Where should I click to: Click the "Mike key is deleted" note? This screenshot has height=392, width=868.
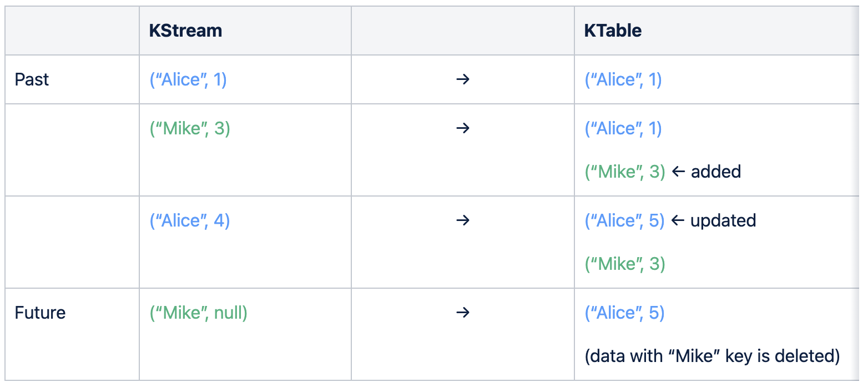(712, 356)
